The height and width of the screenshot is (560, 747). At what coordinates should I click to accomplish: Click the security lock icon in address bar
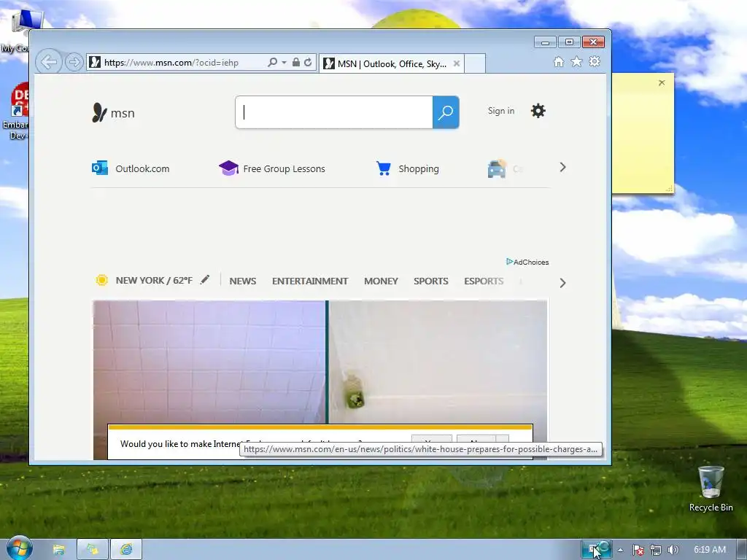[296, 63]
